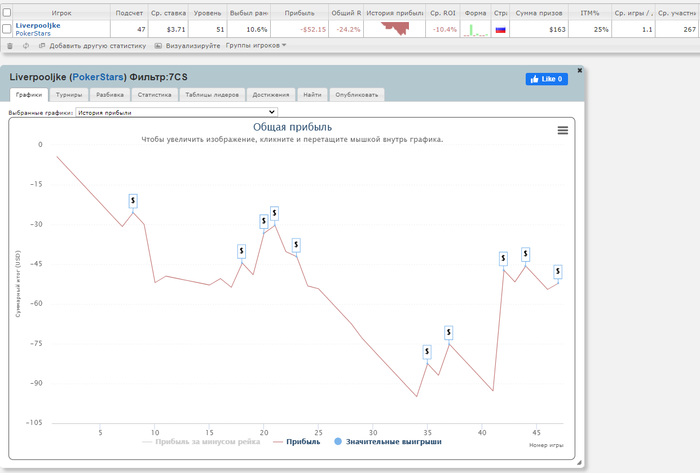
Task: Open the Найти tab
Action: 312,95
